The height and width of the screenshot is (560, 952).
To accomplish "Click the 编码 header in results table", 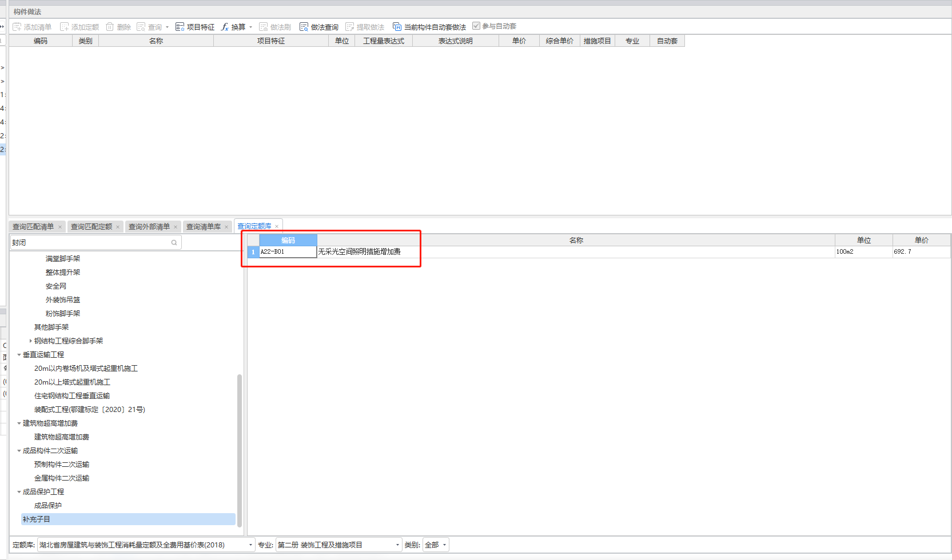I will point(288,241).
